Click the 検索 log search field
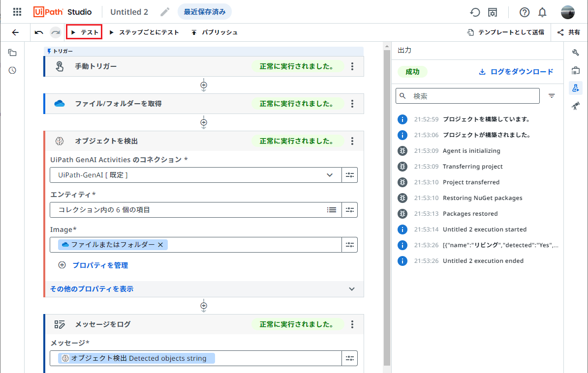The width and height of the screenshot is (588, 373). point(467,96)
